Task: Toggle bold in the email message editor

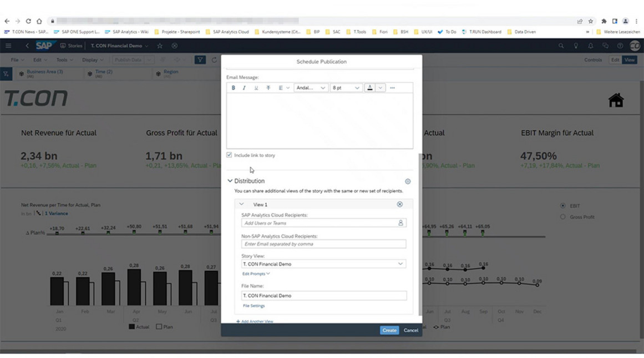Action: coord(234,88)
